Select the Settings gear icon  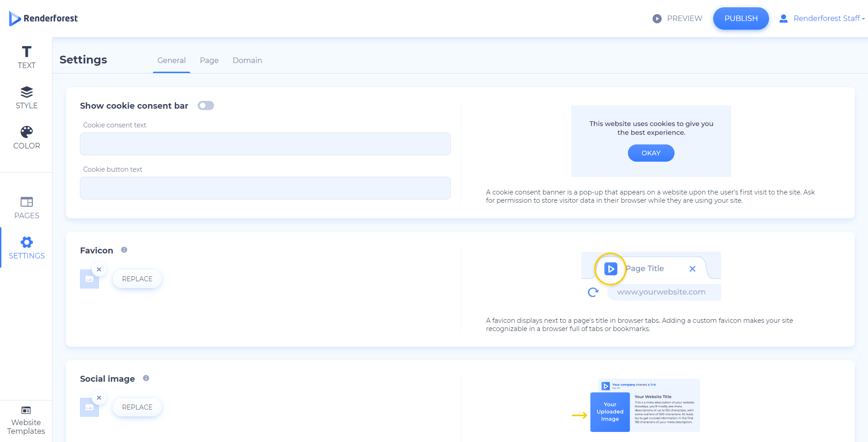(26, 242)
